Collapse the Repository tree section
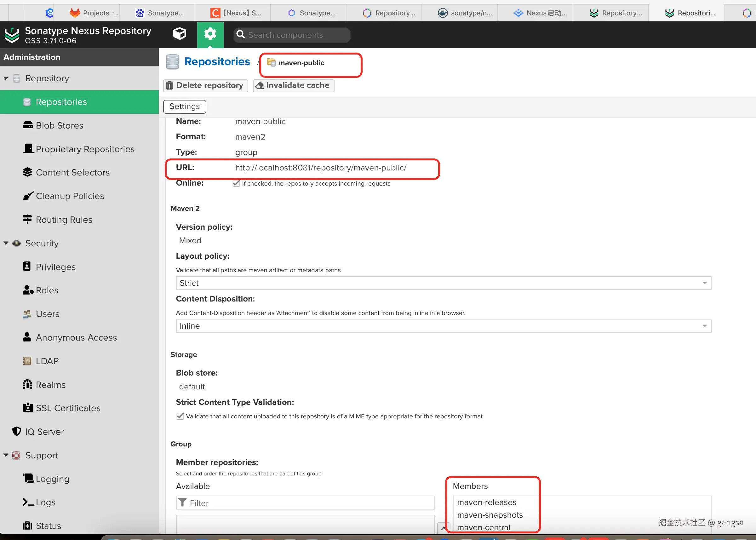This screenshot has width=756, height=540. (6, 78)
